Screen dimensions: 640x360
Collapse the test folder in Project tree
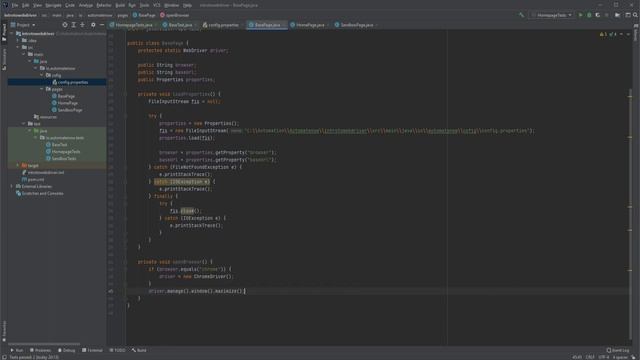24,124
